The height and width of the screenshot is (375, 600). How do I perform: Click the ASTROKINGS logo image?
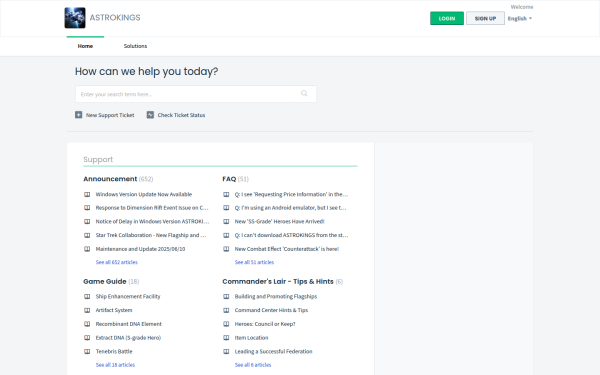pos(75,18)
